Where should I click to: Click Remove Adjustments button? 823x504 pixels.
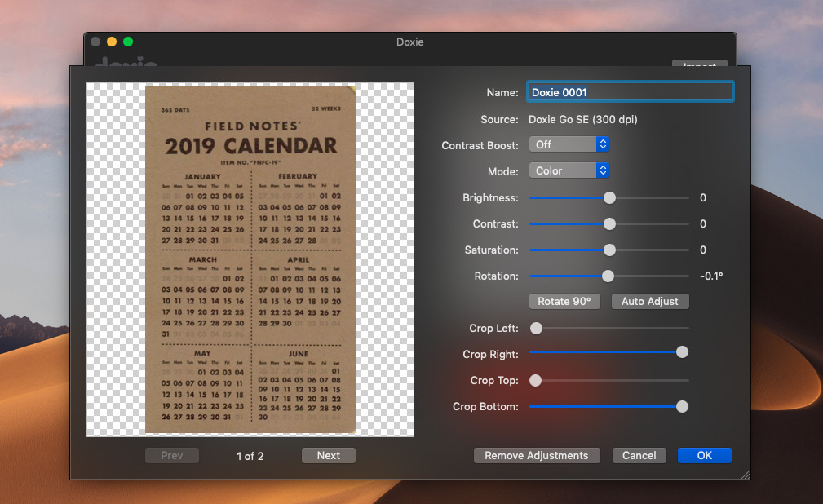click(x=537, y=456)
